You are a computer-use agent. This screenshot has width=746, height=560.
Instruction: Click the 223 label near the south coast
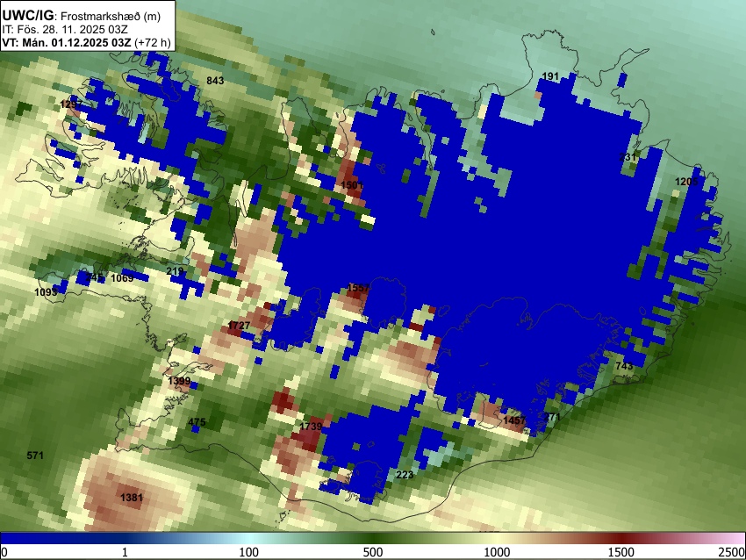click(x=405, y=474)
